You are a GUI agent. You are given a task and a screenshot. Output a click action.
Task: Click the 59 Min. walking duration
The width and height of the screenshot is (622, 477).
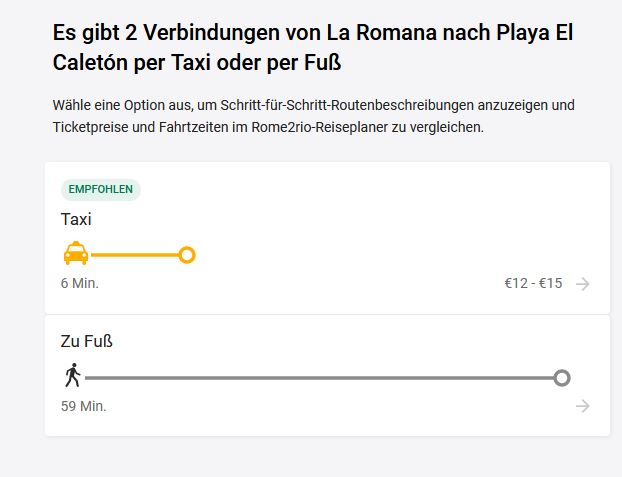(84, 406)
